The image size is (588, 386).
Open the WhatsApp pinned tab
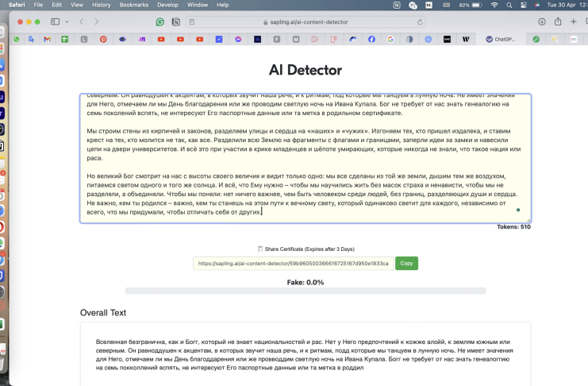(x=17, y=39)
